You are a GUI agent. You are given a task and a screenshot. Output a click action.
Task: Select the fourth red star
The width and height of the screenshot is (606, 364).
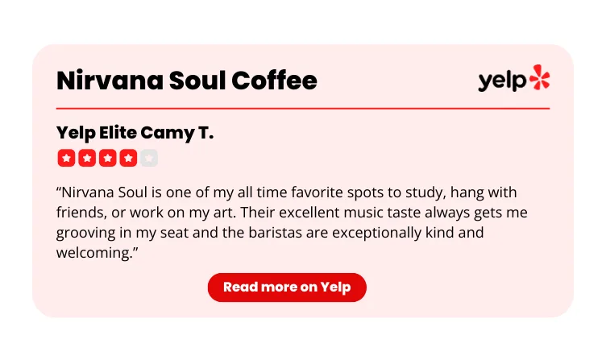point(128,158)
